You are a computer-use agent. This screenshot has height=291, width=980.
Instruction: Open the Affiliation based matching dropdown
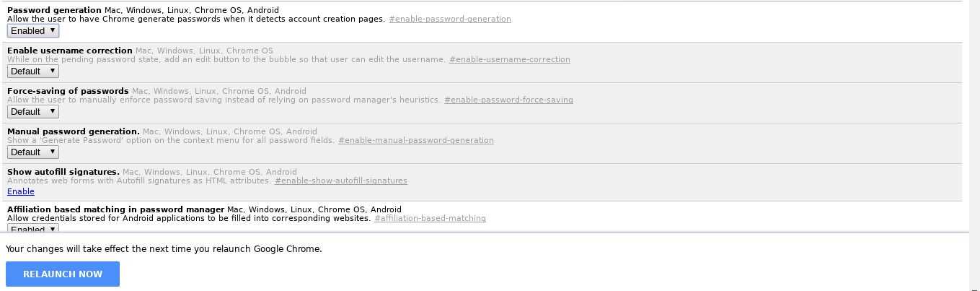[32, 228]
